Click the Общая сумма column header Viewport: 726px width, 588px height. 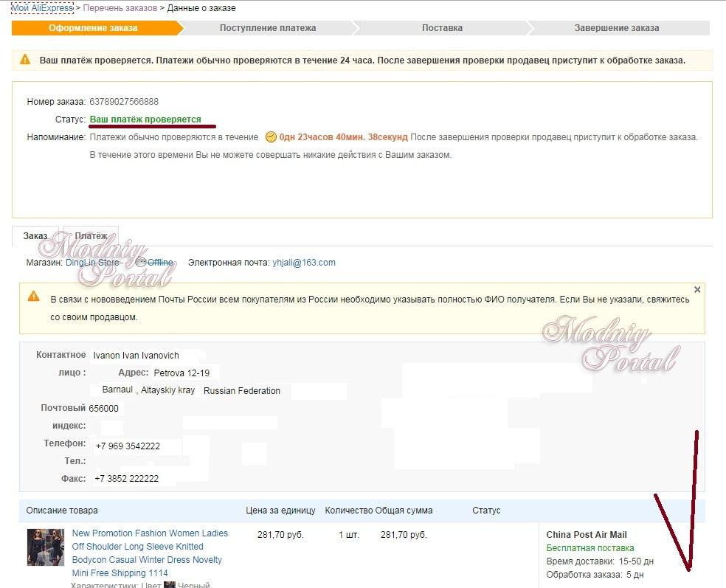404,511
